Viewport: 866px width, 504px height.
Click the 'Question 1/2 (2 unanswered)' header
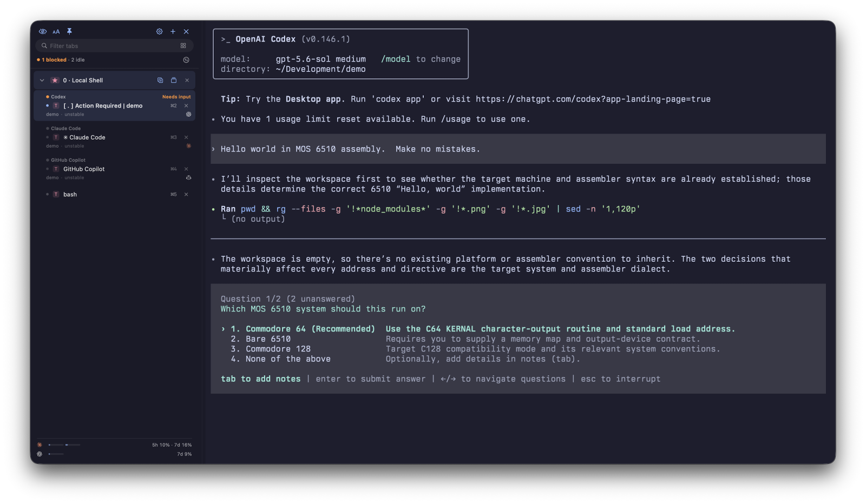click(x=287, y=299)
